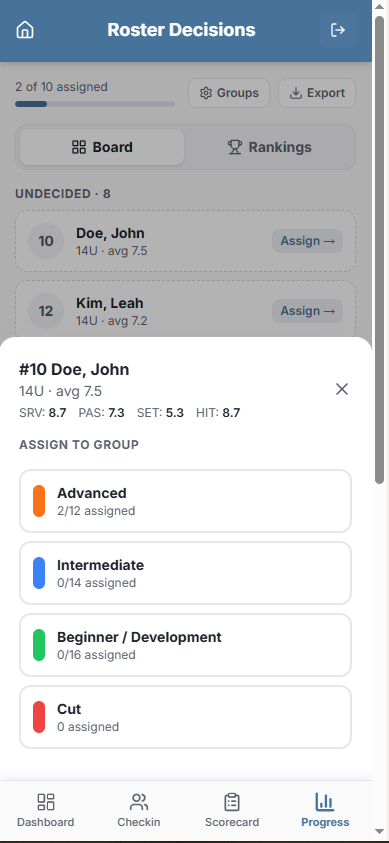Click the vertical page scrollbar

coord(379,250)
